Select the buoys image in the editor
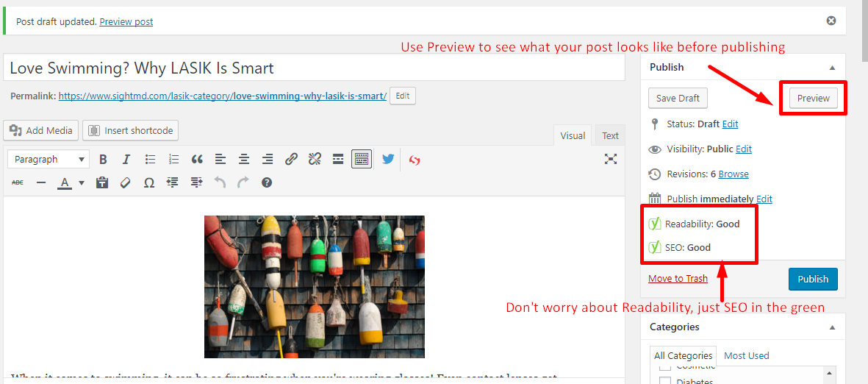 coord(315,286)
